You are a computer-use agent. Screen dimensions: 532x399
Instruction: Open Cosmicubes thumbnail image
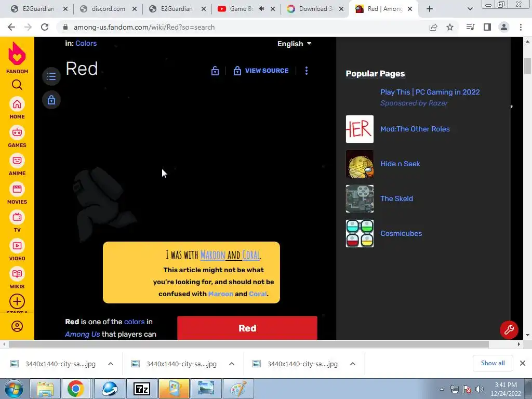click(360, 233)
